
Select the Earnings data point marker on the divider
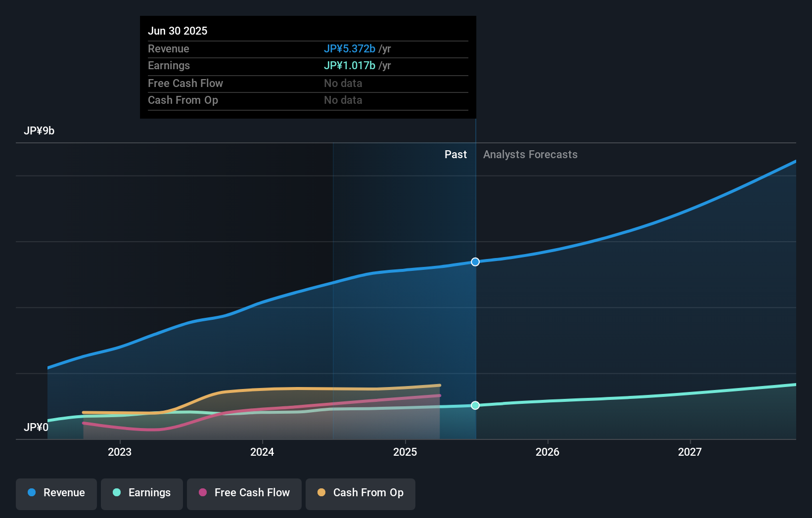click(475, 405)
